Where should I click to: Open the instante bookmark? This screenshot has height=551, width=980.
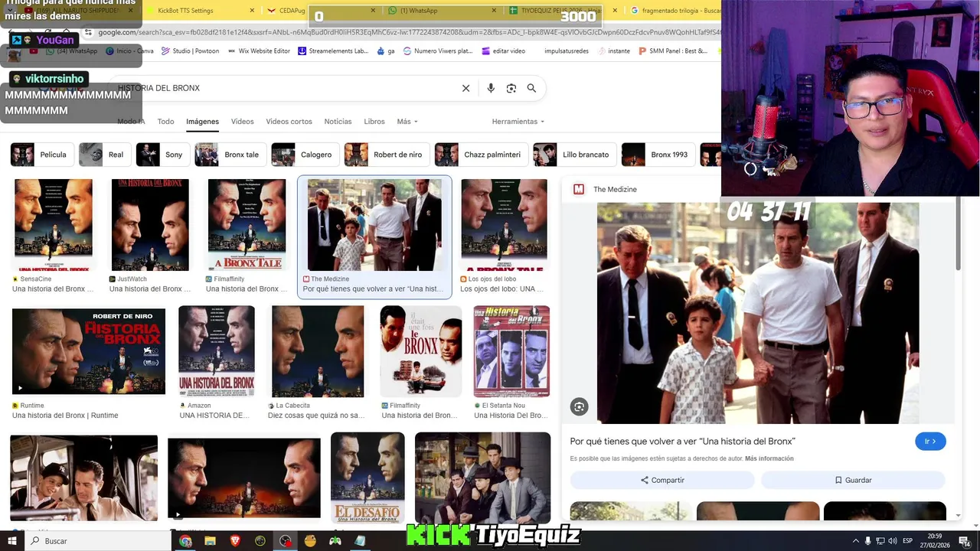pos(614,51)
